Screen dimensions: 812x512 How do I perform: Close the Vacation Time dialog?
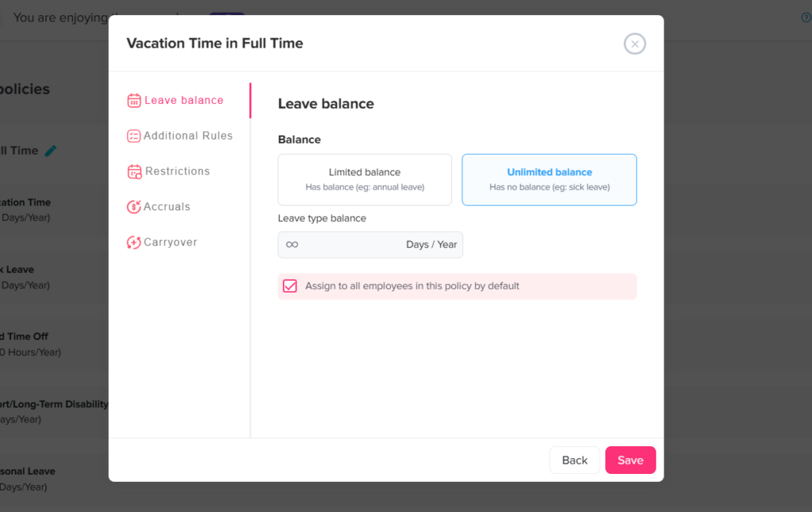(634, 44)
